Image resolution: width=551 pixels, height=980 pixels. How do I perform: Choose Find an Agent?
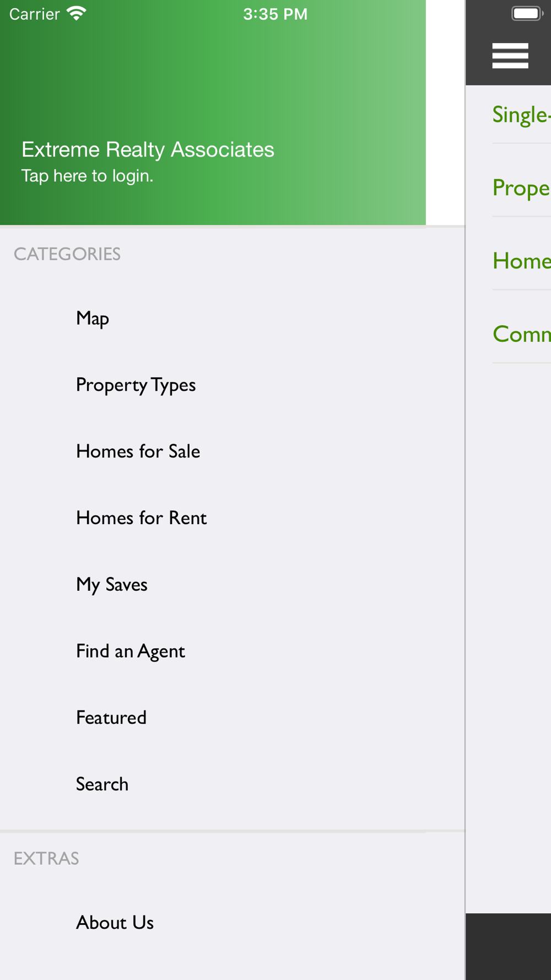[233, 651]
